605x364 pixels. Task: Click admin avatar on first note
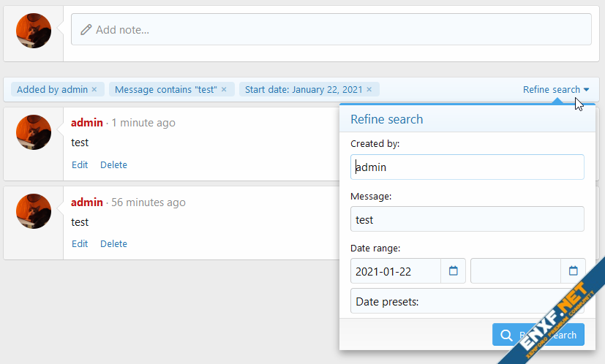point(34,132)
